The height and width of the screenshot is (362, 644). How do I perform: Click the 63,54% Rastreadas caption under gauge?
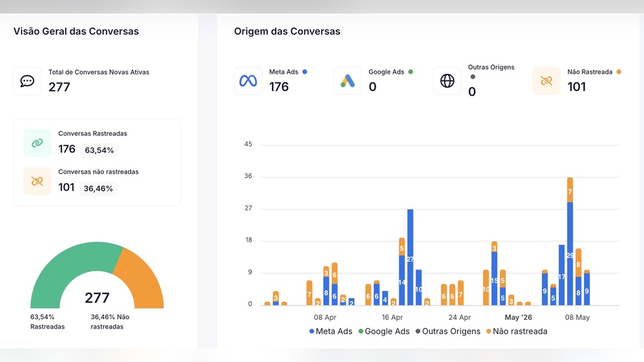pyautogui.click(x=48, y=322)
